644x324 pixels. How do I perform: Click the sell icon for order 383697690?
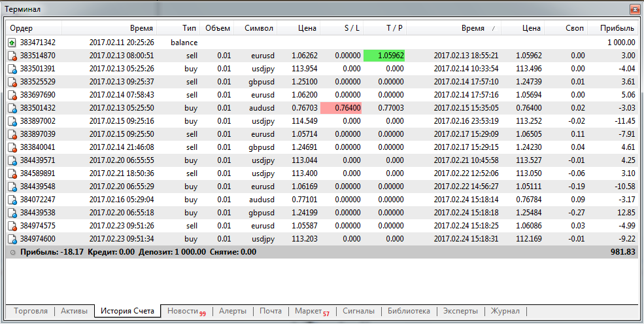[12, 95]
